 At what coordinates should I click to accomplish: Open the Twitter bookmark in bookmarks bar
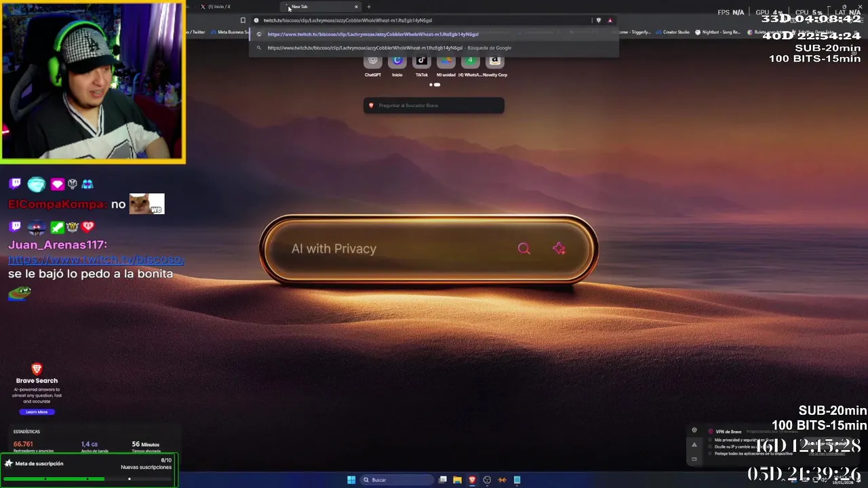click(x=197, y=32)
